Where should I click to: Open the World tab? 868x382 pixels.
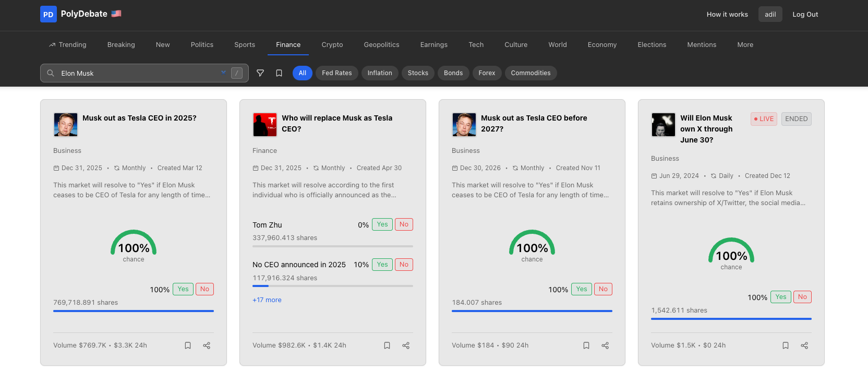point(558,45)
